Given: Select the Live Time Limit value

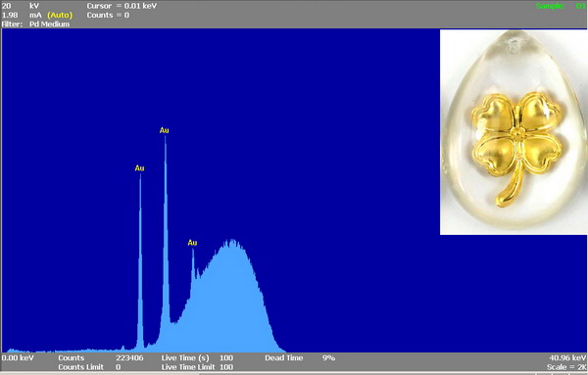Looking at the screenshot, I should point(226,367).
